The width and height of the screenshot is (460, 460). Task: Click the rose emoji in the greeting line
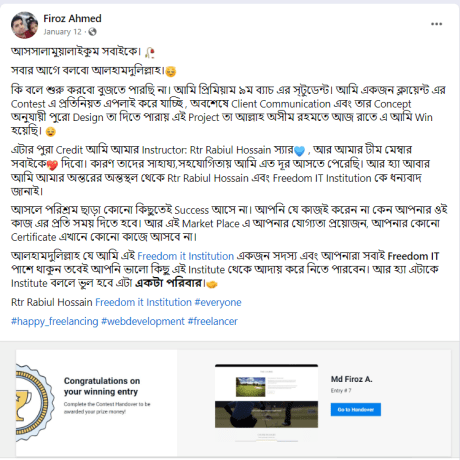150,52
